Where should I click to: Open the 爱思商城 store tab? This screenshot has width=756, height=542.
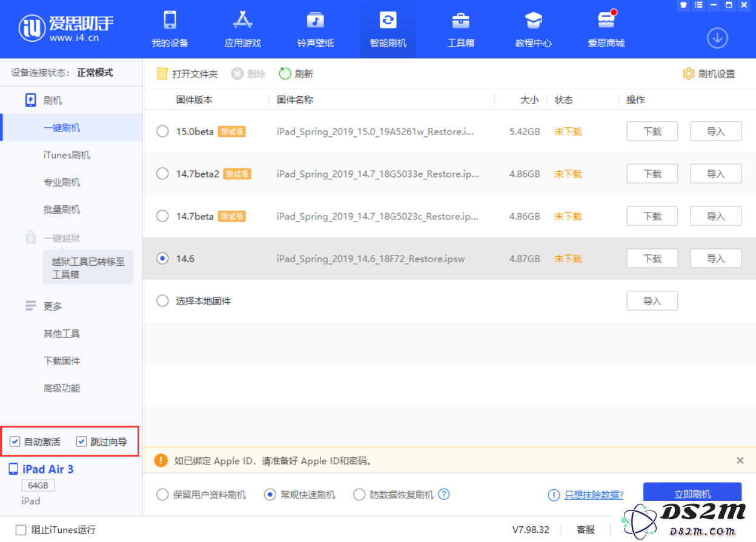[x=606, y=29]
